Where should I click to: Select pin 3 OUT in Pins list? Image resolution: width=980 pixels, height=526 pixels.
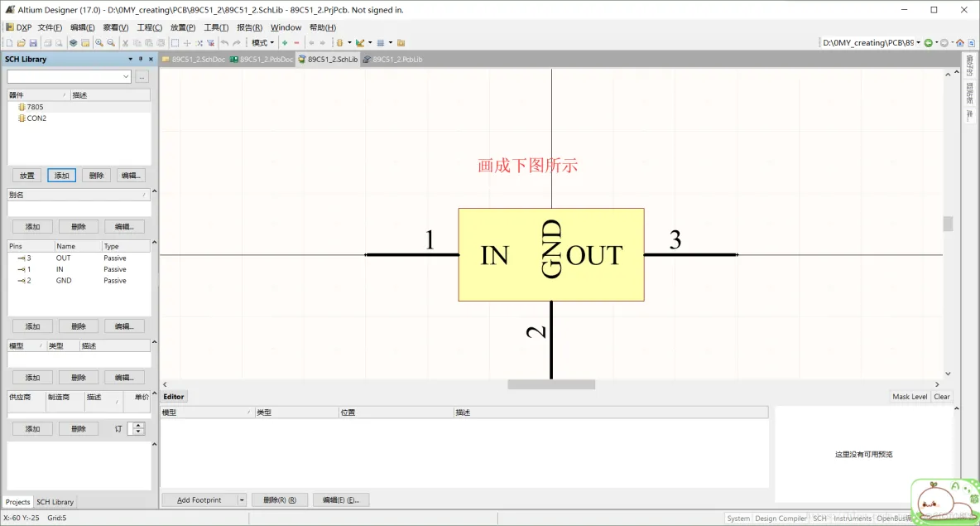[79, 258]
